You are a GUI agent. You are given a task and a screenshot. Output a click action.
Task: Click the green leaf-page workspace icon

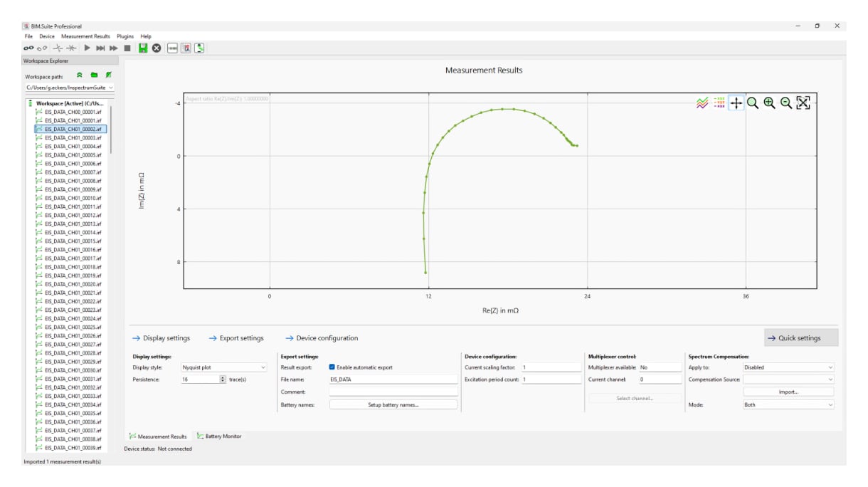108,75
